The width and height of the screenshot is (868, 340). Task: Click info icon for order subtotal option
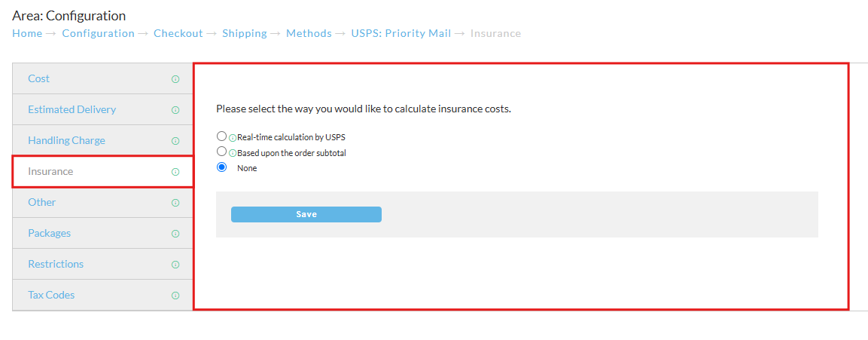click(x=233, y=153)
